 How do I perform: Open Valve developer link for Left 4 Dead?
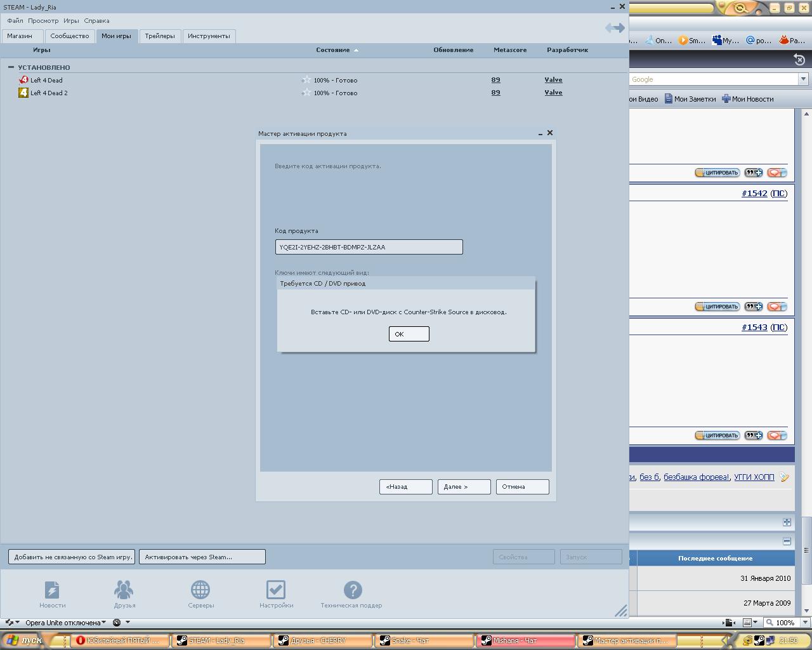click(553, 80)
